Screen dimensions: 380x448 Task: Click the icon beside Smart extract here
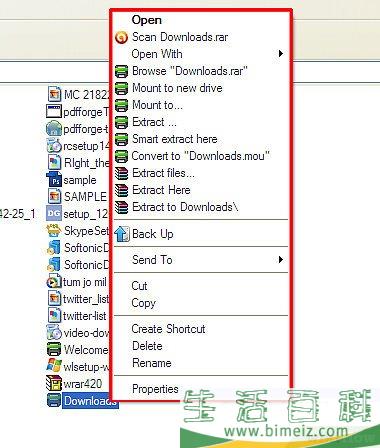pyautogui.click(x=121, y=139)
